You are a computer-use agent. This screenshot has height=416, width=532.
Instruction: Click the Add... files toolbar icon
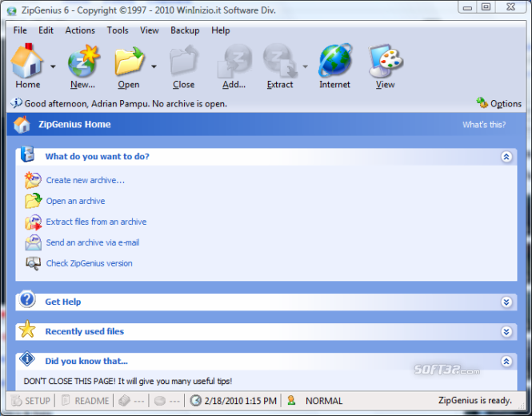pos(234,61)
